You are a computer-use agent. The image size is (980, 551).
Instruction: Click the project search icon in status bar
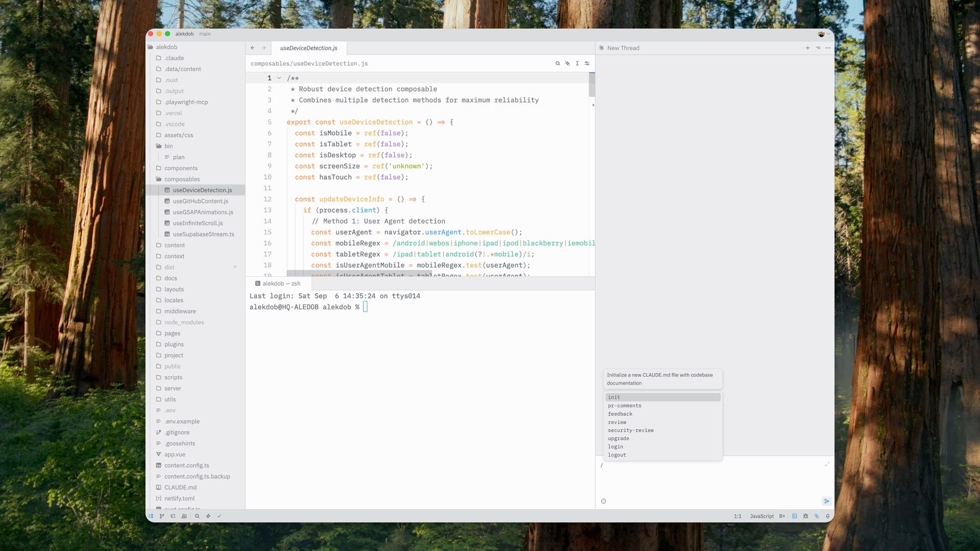[197, 516]
